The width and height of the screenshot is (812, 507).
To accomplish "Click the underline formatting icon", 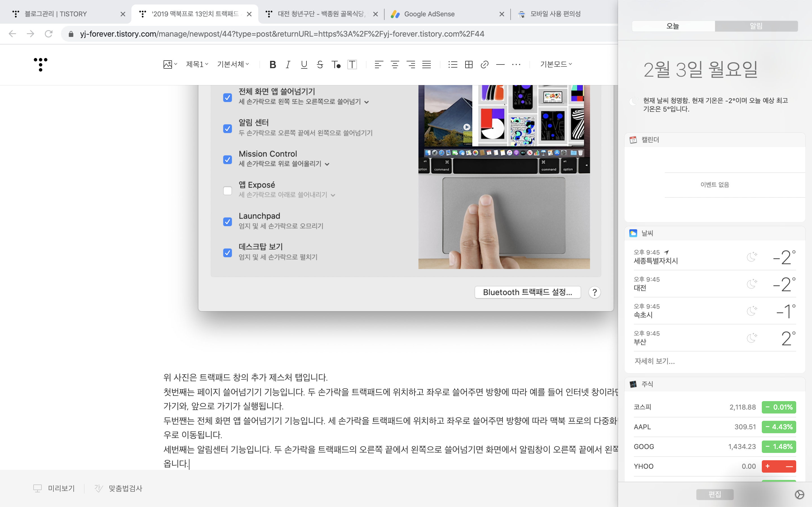I will (x=304, y=65).
